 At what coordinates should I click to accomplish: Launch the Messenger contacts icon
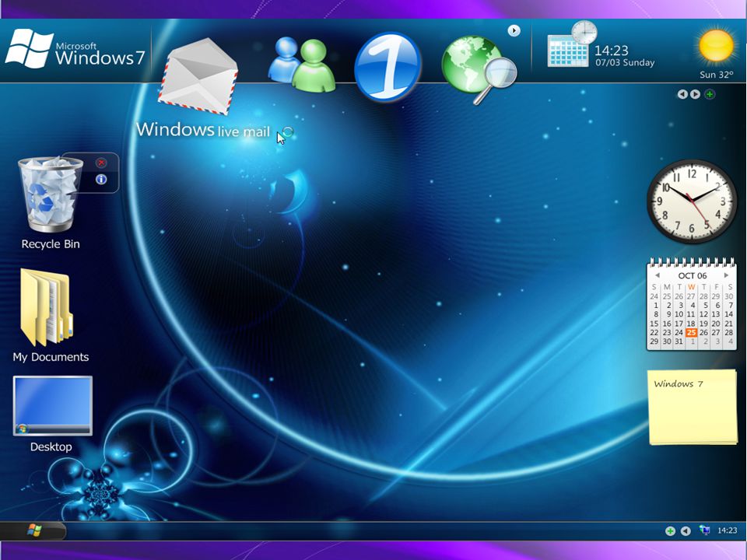[302, 65]
